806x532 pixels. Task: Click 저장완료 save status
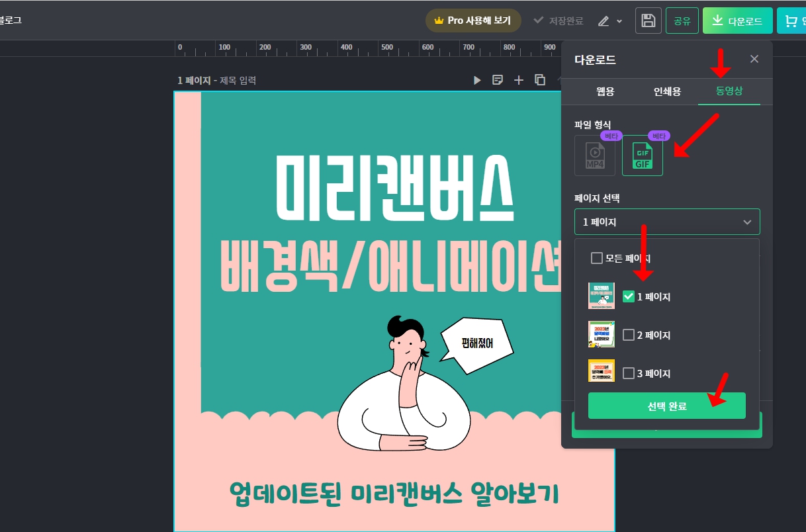pyautogui.click(x=559, y=21)
